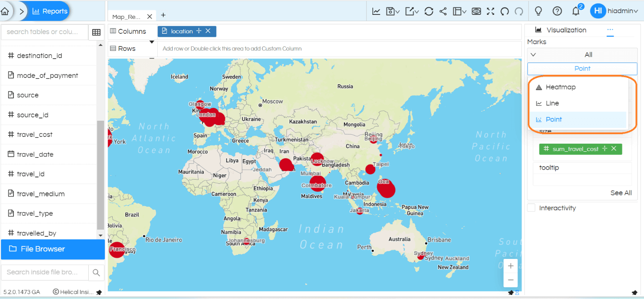Pin the visualization panel with pushpin
The width and height of the screenshot is (644, 299).
coord(635,293)
